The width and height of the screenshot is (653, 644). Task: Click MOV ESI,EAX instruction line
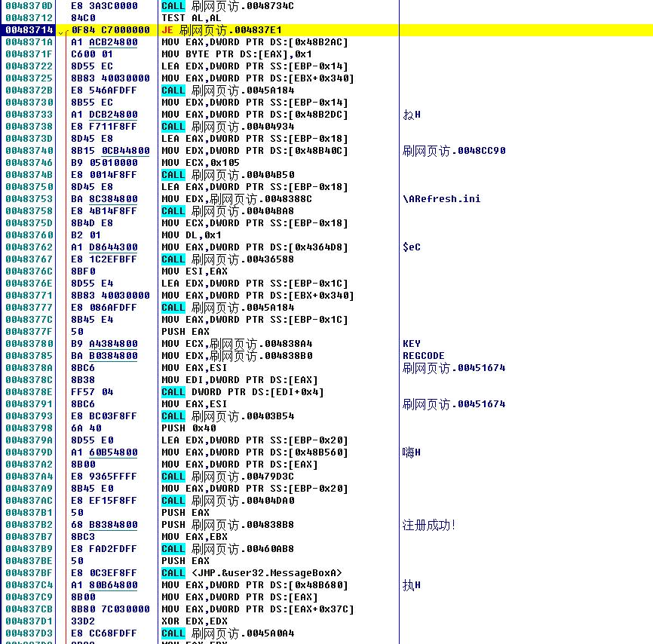(x=195, y=271)
